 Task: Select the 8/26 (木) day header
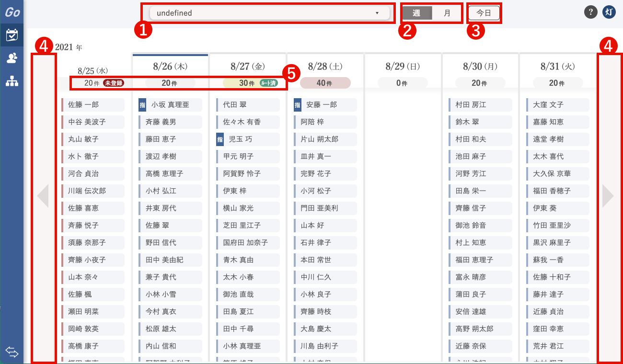click(x=171, y=67)
